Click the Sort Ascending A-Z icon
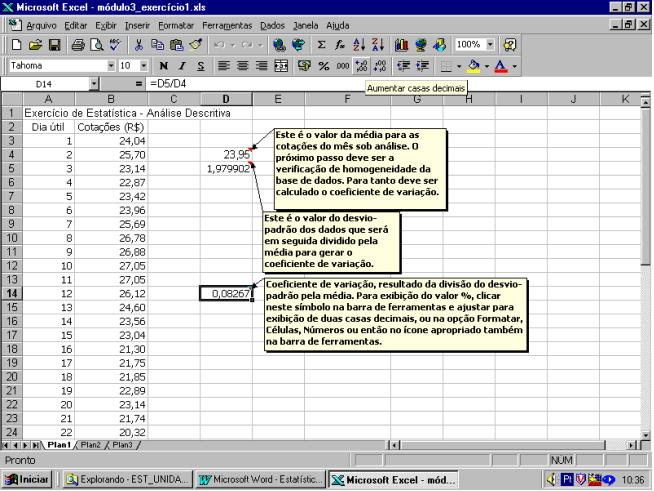 point(359,45)
